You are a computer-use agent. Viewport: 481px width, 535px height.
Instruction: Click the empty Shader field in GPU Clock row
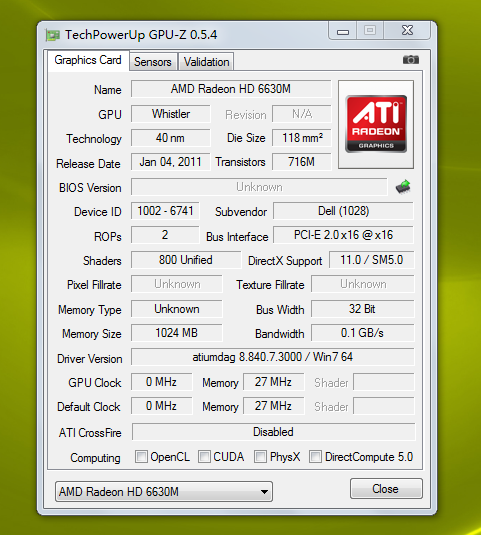click(x=384, y=382)
